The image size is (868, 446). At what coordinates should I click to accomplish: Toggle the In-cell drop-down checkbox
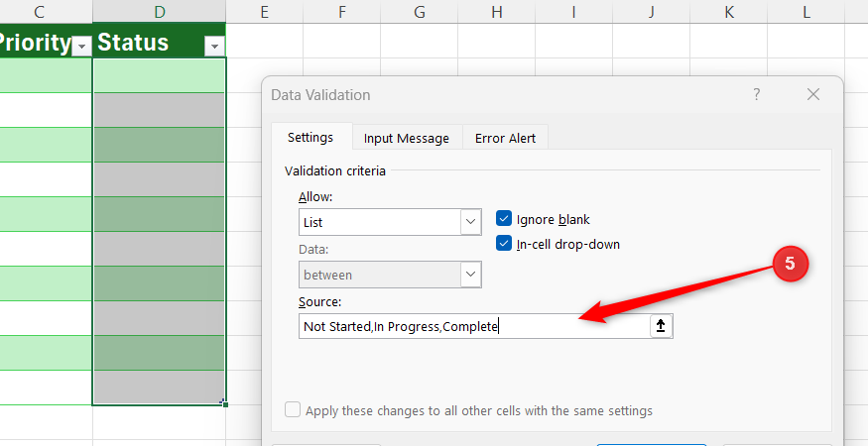click(x=504, y=244)
